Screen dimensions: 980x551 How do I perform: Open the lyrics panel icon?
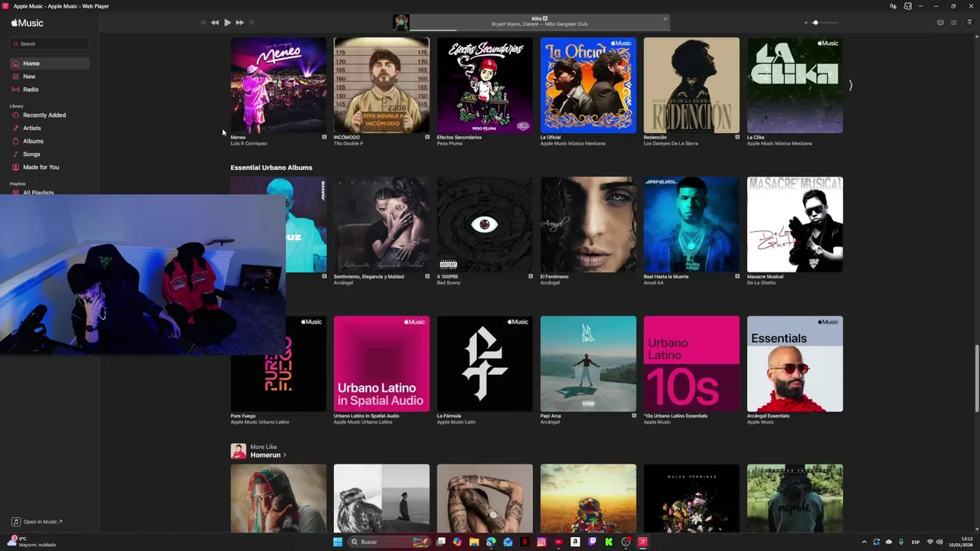point(940,23)
